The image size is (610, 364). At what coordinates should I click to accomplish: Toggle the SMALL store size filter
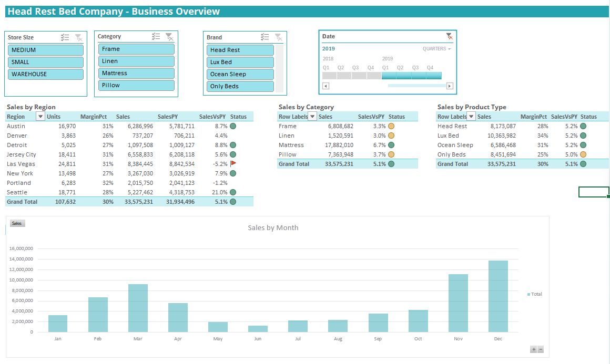click(x=46, y=62)
